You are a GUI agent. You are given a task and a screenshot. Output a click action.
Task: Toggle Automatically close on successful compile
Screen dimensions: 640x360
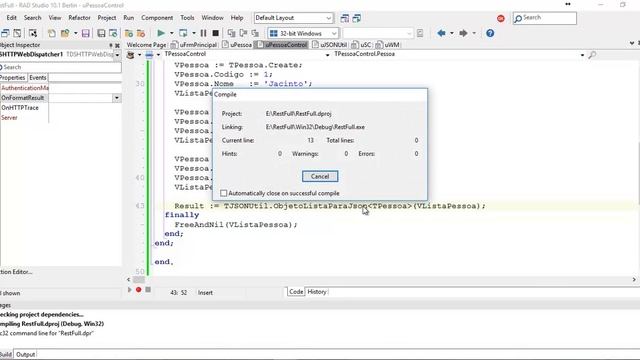pos(223,193)
